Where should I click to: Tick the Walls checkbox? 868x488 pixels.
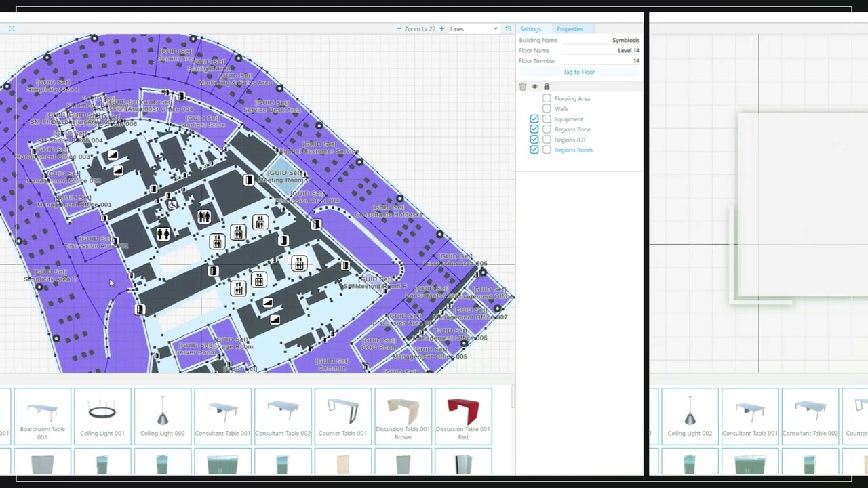pos(547,108)
